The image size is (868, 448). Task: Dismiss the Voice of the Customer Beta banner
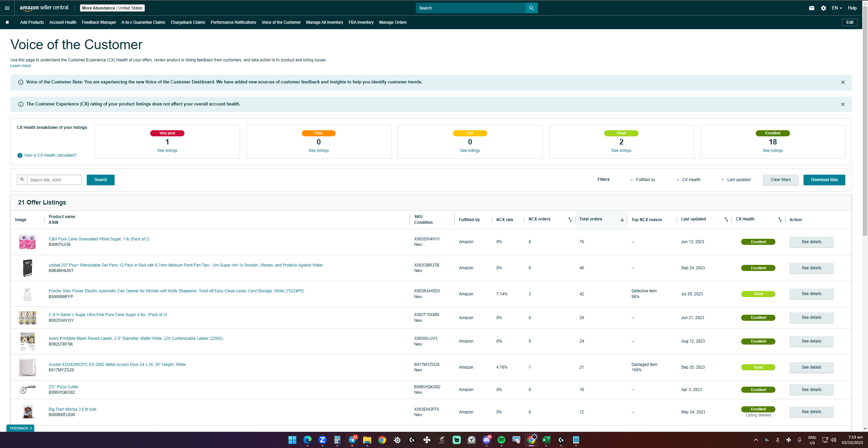[843, 82]
